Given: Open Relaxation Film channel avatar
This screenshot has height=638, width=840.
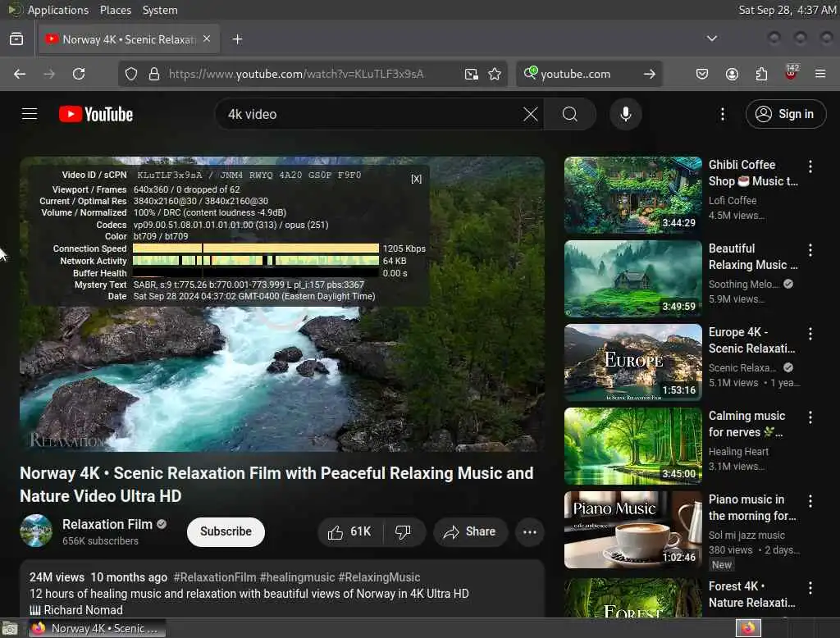Looking at the screenshot, I should [x=36, y=531].
